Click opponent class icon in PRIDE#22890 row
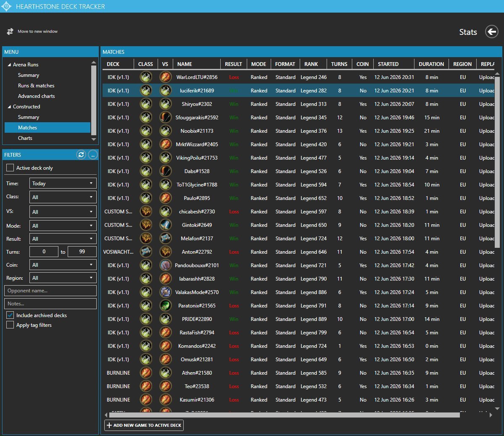The height and width of the screenshot is (436, 504). point(166,319)
